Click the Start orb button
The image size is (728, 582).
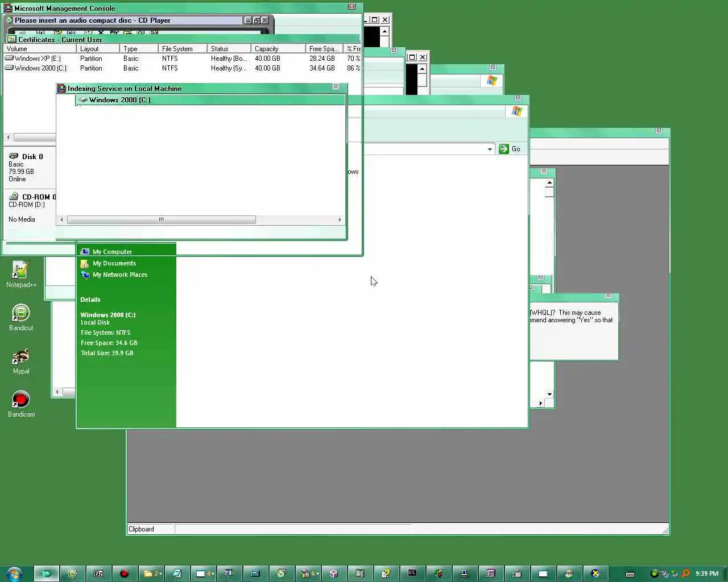tap(14, 573)
